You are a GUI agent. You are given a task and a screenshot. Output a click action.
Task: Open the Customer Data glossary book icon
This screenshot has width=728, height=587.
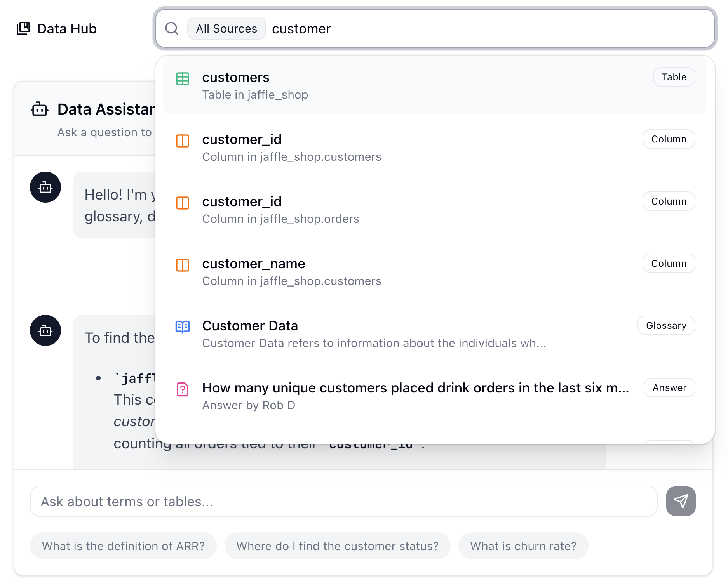pyautogui.click(x=182, y=327)
